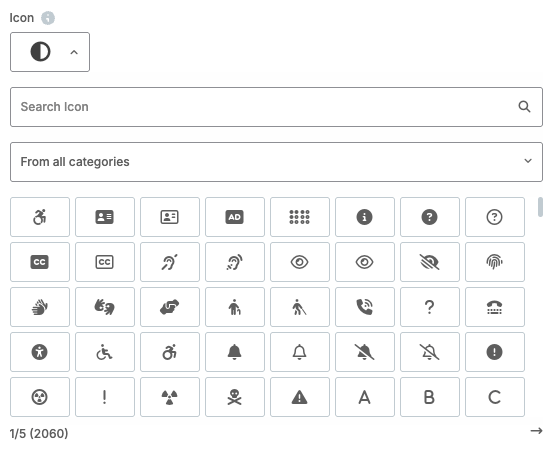Select the solid question circle icon
The width and height of the screenshot is (553, 456).
click(x=430, y=217)
